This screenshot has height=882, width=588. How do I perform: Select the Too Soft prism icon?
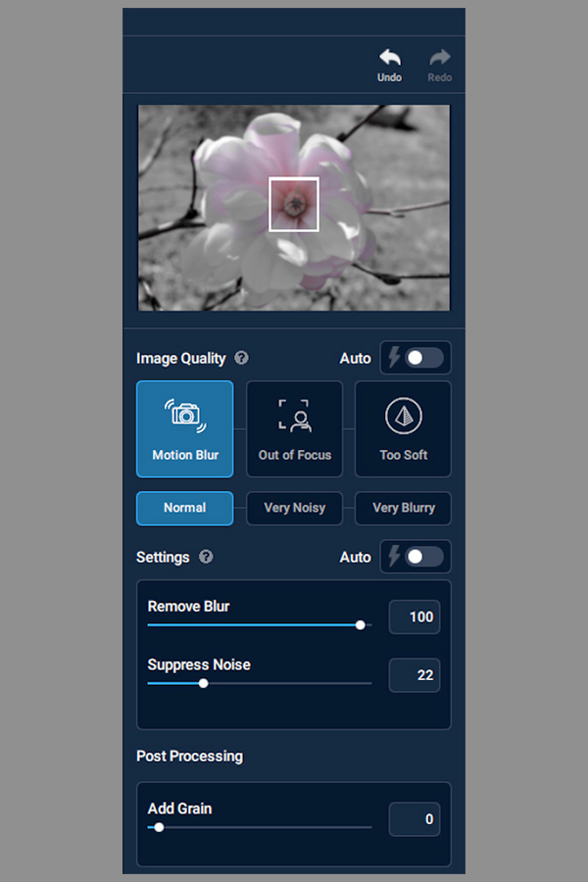tap(404, 416)
